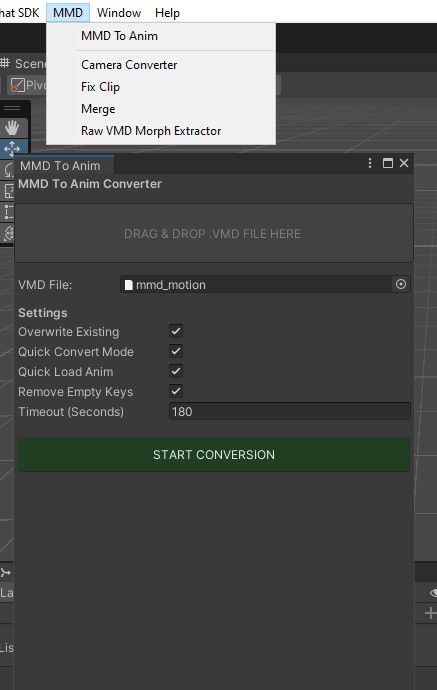
Task: Click the VMD File object picker circle
Action: (x=401, y=284)
